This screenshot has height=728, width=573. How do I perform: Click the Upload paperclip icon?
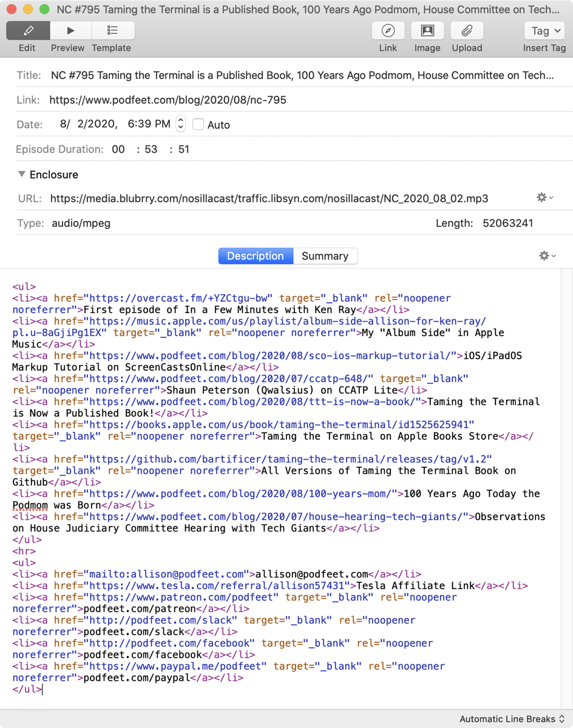(x=467, y=30)
